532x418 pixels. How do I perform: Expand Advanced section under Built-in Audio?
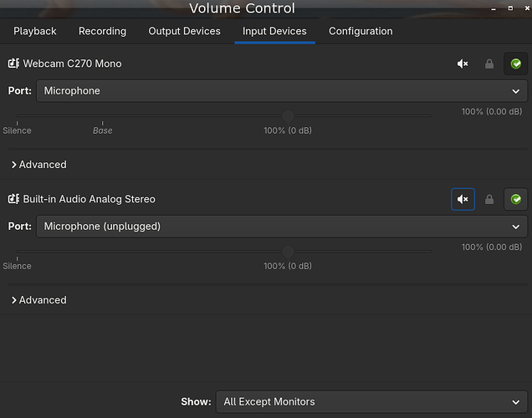pos(38,300)
